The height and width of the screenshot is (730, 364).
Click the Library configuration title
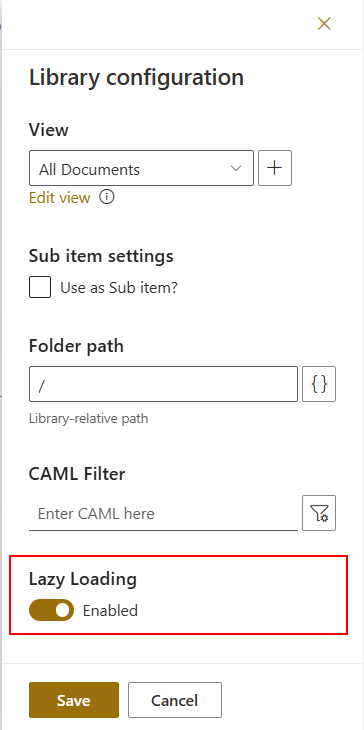click(x=136, y=77)
